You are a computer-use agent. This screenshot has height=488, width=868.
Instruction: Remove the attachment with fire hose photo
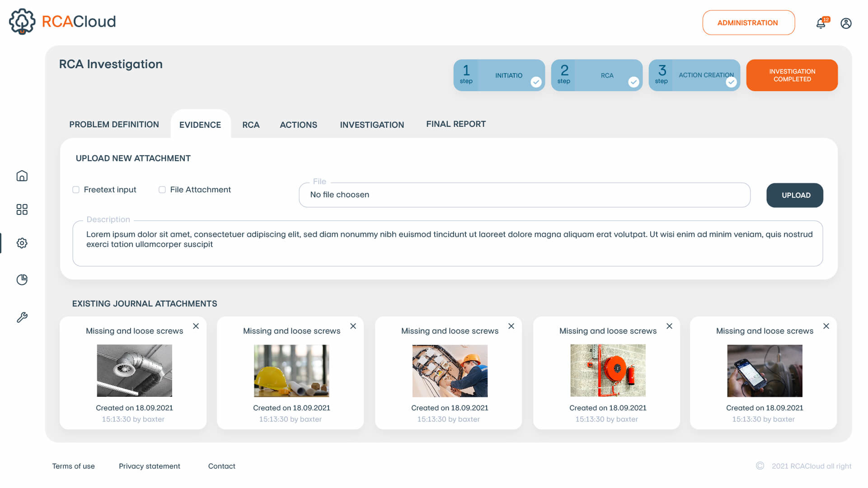(x=670, y=326)
